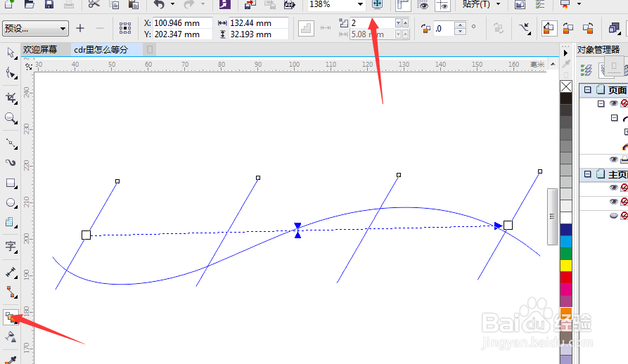Select the Connector tool
The height and width of the screenshot is (364, 628).
pos(11,292)
